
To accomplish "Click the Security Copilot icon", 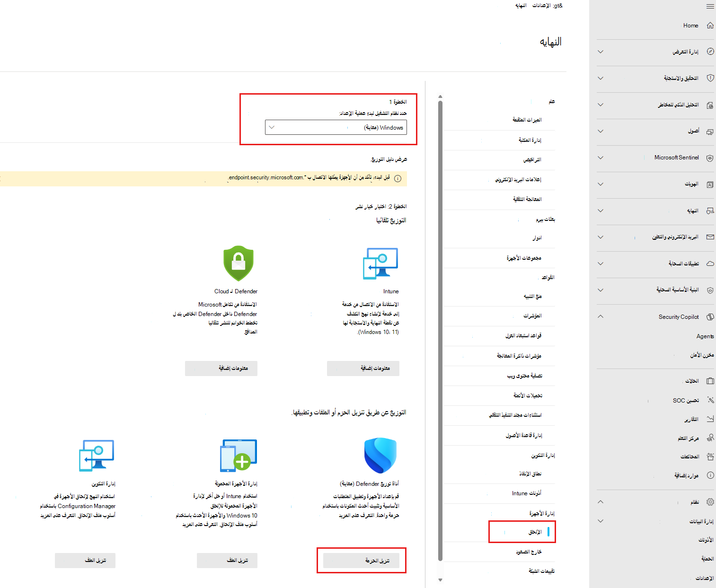I will 710,317.
